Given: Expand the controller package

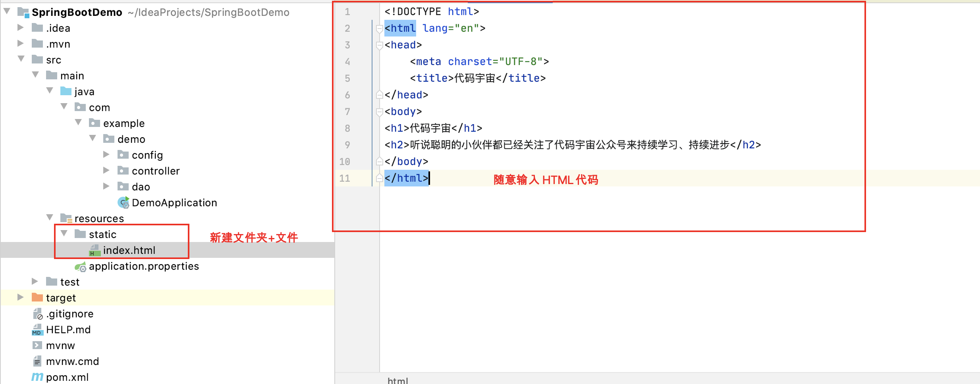Looking at the screenshot, I should point(106,170).
